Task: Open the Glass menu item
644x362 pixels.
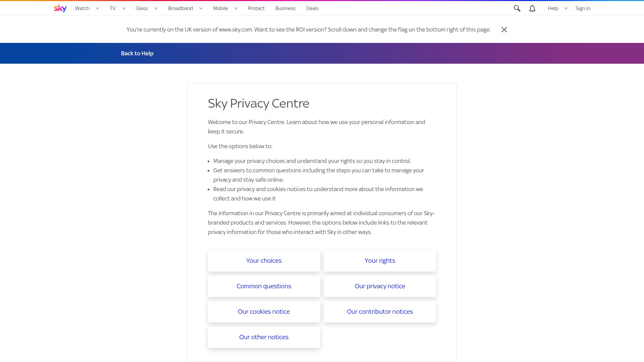Action: pos(142,8)
